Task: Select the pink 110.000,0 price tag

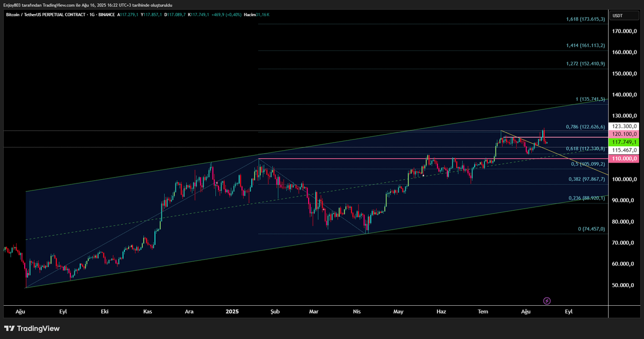Action: pyautogui.click(x=624, y=159)
